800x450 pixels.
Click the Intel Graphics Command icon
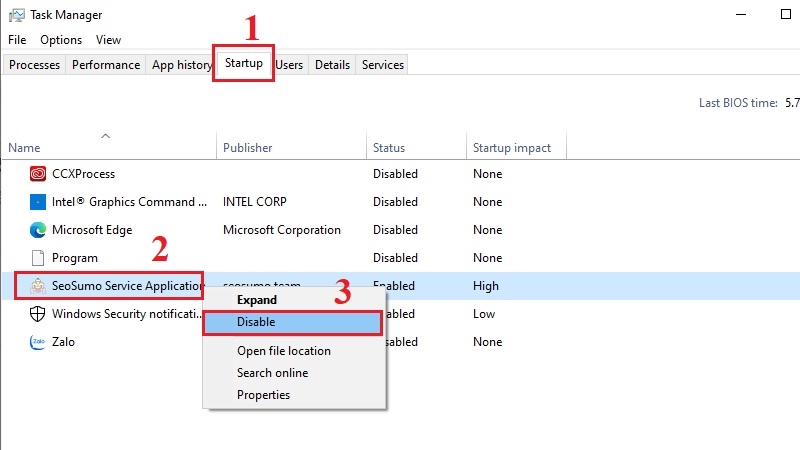(x=38, y=202)
